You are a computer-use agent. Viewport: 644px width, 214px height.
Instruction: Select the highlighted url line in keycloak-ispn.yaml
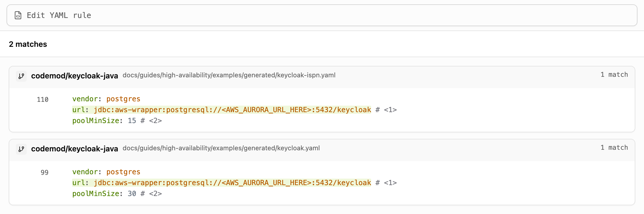coord(222,110)
